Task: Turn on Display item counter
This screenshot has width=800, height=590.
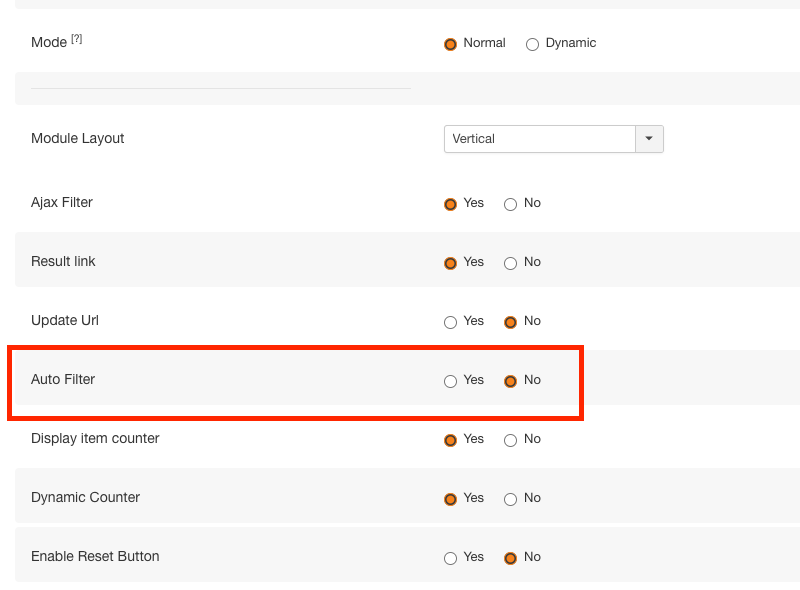Action: tap(450, 440)
